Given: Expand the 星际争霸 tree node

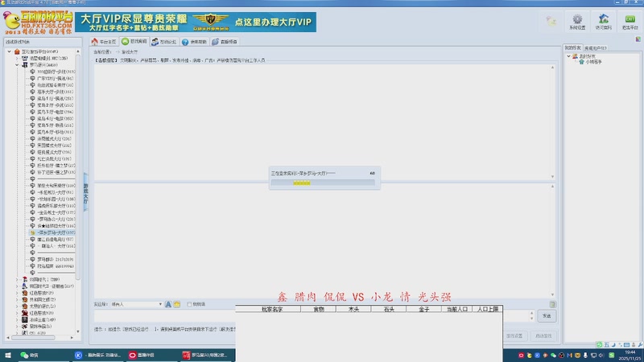Looking at the screenshot, I should [17, 327].
